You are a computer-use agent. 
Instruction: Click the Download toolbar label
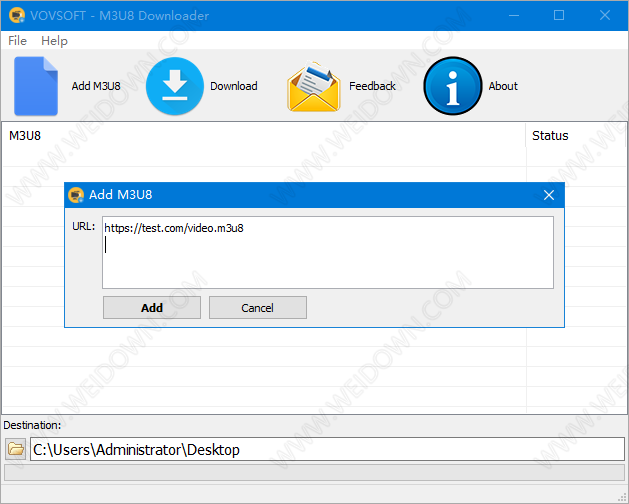click(x=234, y=86)
